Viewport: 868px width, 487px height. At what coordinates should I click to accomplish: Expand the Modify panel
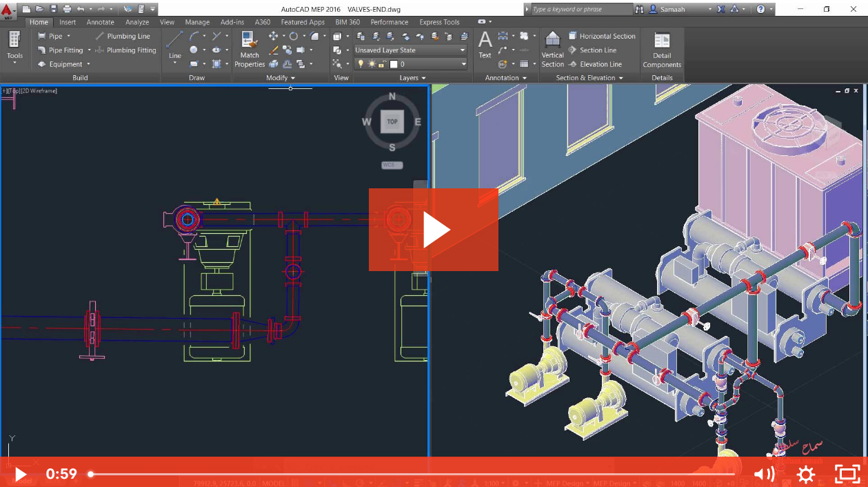pos(281,78)
